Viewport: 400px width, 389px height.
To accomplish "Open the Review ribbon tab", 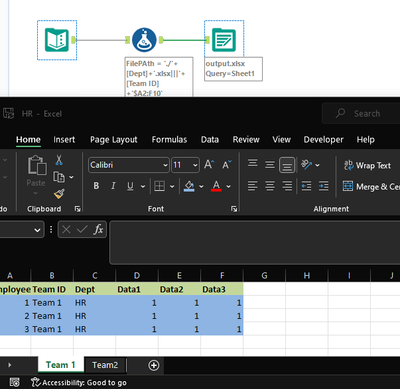I will pyautogui.click(x=246, y=140).
